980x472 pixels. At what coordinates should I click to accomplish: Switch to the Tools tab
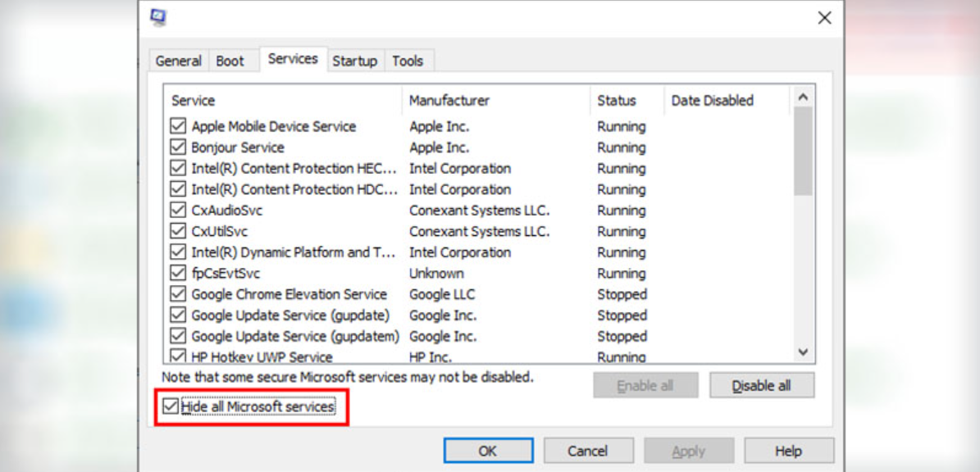pyautogui.click(x=408, y=60)
